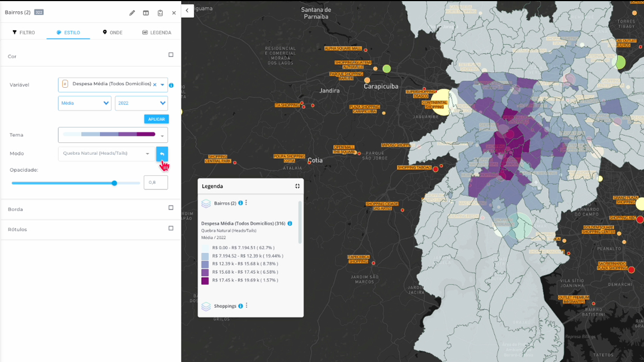Click the Opacidade slider handle
Image resolution: width=644 pixels, height=362 pixels.
tap(115, 183)
